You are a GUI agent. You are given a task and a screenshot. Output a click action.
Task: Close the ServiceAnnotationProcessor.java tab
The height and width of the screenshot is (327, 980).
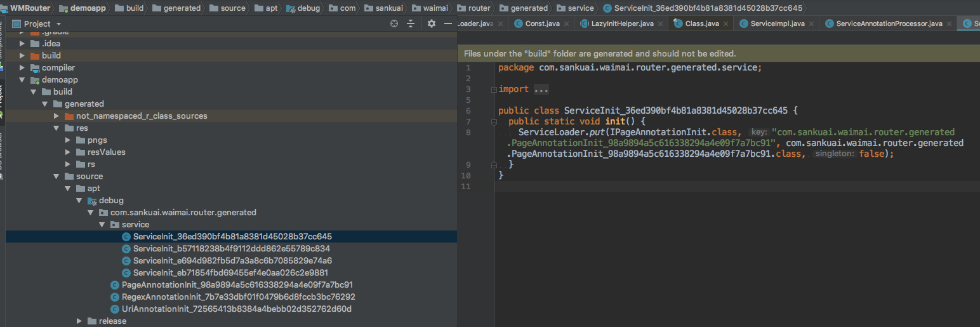(951, 23)
